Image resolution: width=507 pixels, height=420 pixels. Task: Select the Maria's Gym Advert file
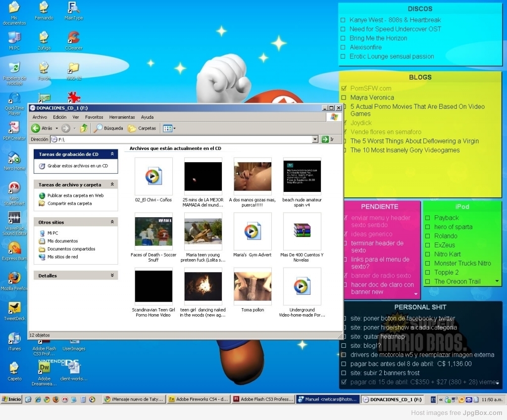(x=253, y=235)
